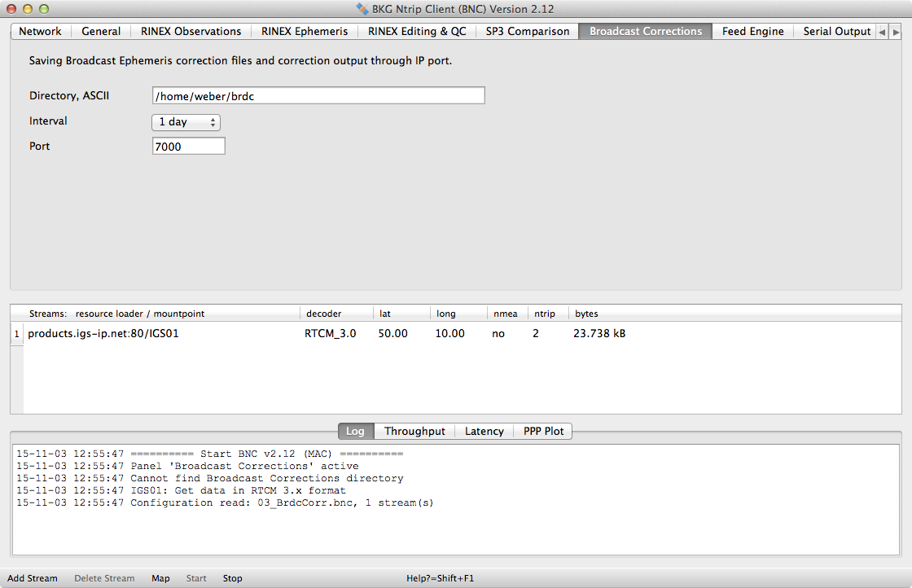Select the RINEX Observations tab

point(191,32)
